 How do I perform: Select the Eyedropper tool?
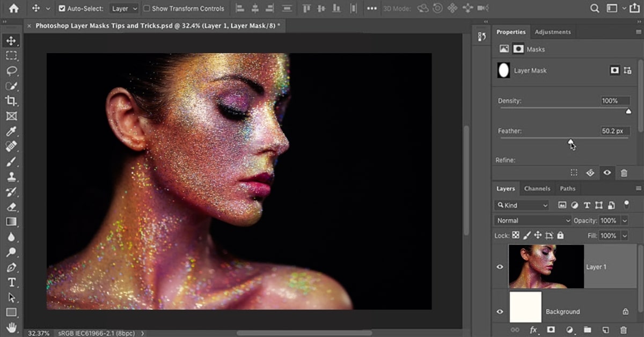(11, 131)
